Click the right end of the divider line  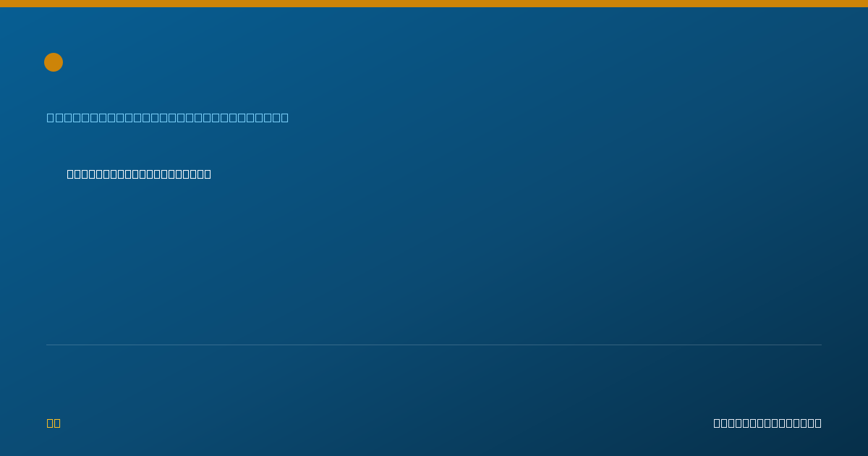820,345
